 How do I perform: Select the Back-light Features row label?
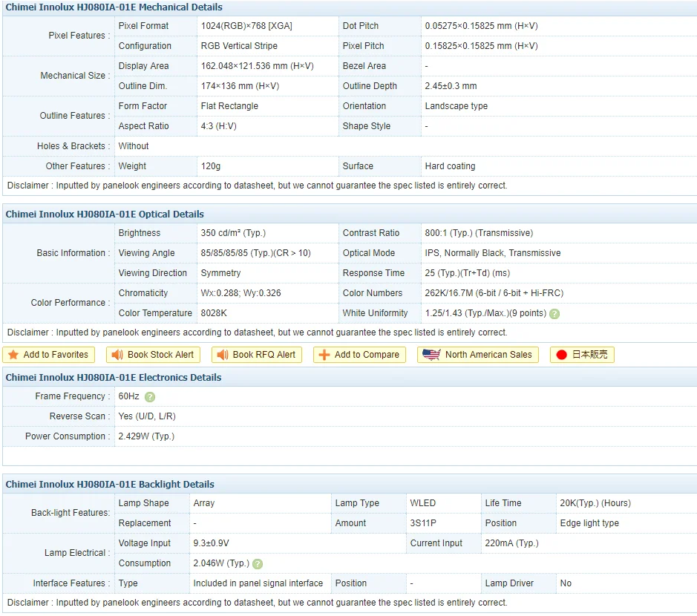(71, 514)
